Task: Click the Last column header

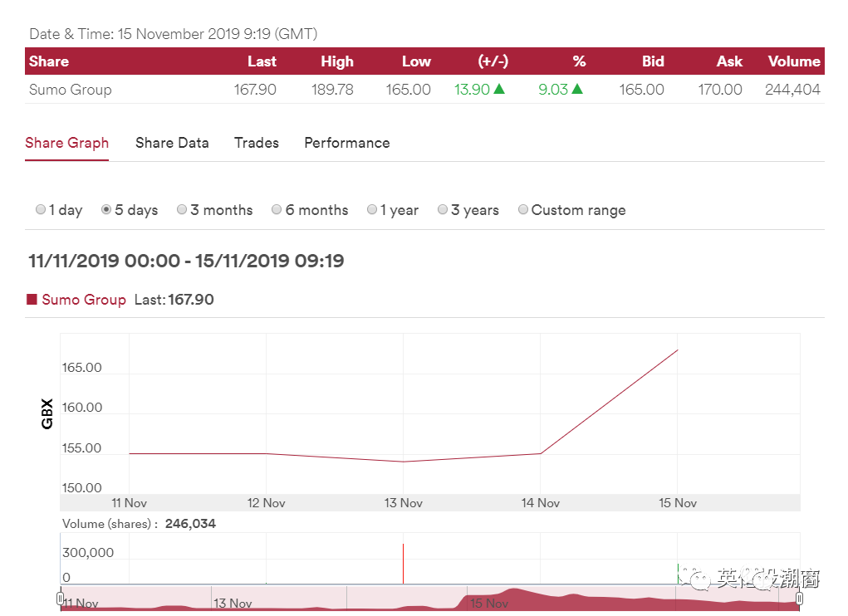Action: click(x=262, y=61)
